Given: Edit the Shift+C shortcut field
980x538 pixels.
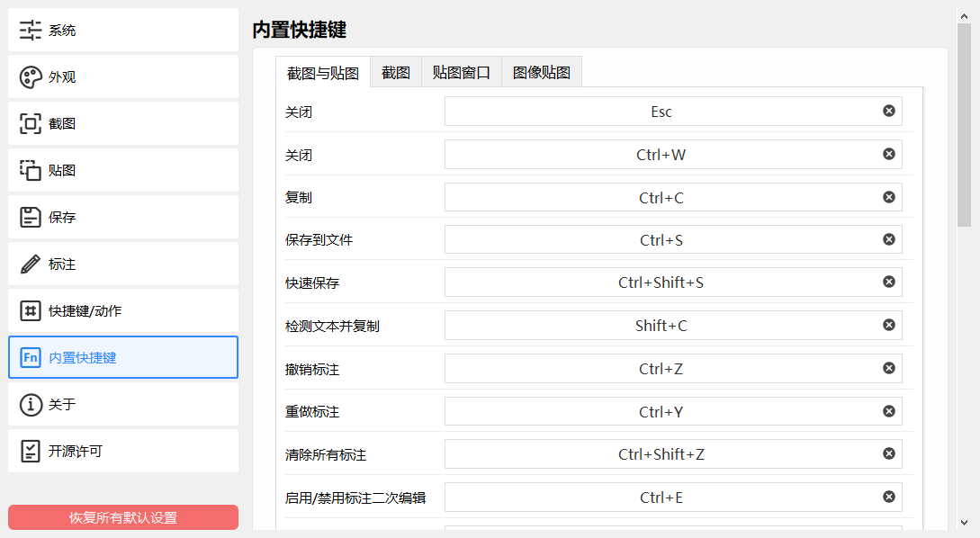Looking at the screenshot, I should pyautogui.click(x=673, y=326).
